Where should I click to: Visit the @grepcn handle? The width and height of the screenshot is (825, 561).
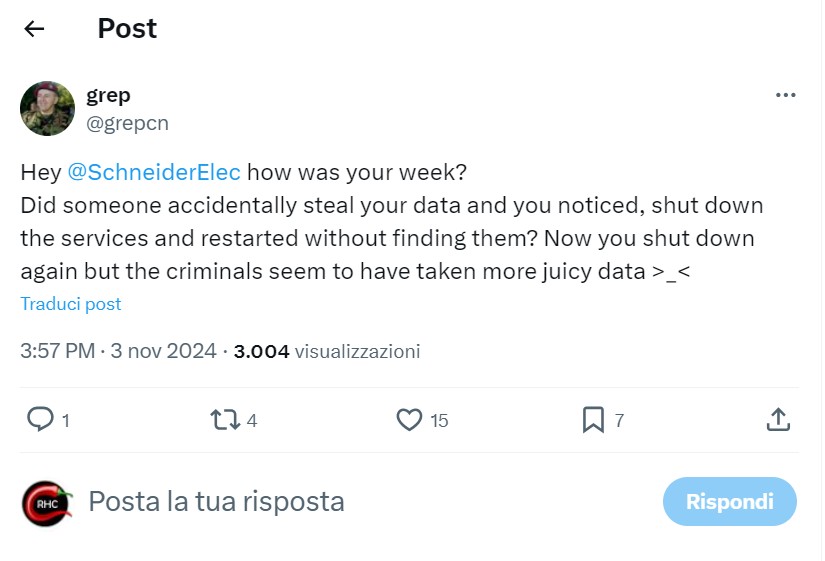127,123
